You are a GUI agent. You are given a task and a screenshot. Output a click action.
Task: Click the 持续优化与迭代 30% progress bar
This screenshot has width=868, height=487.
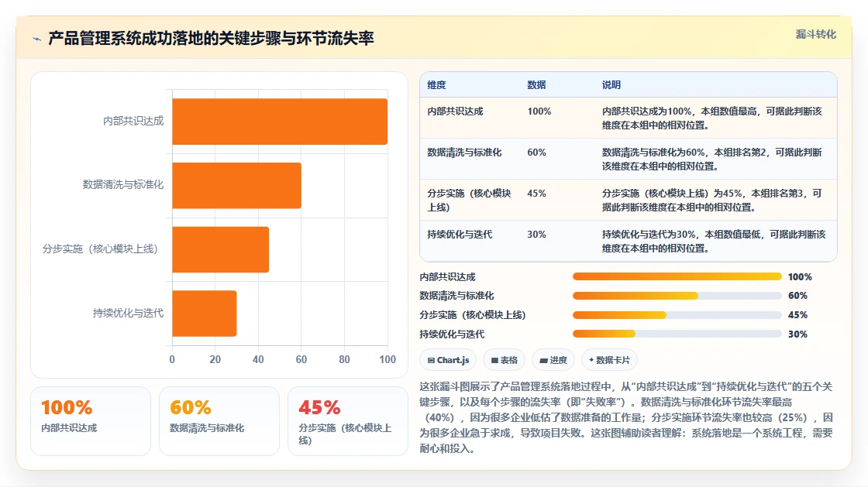point(677,334)
